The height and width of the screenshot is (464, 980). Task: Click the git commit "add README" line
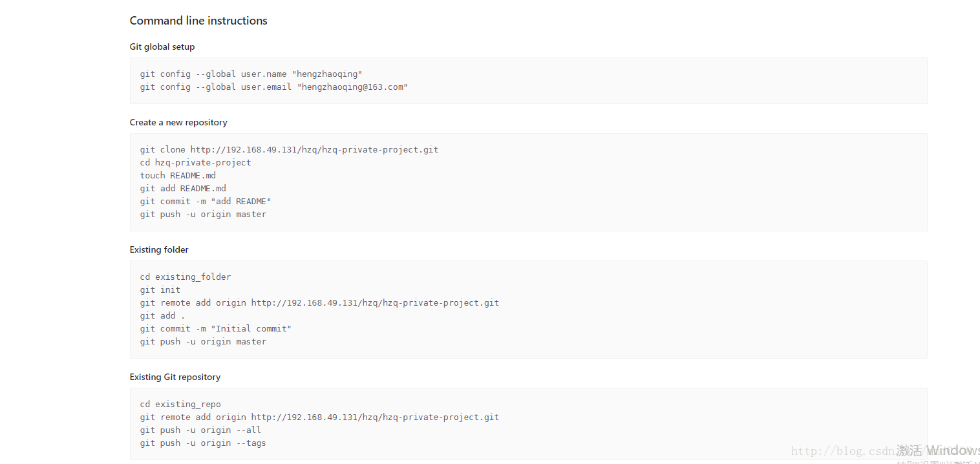pos(206,202)
